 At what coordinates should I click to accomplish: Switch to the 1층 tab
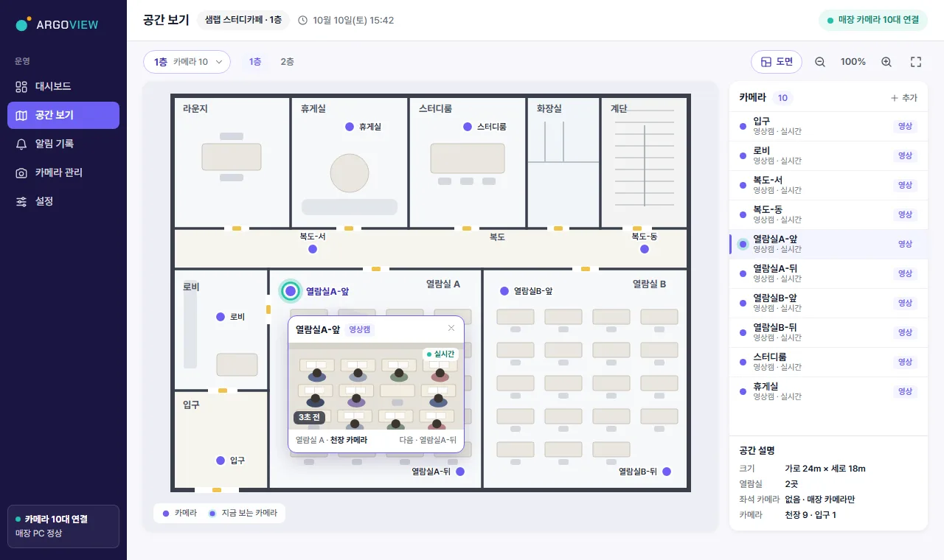pyautogui.click(x=255, y=62)
